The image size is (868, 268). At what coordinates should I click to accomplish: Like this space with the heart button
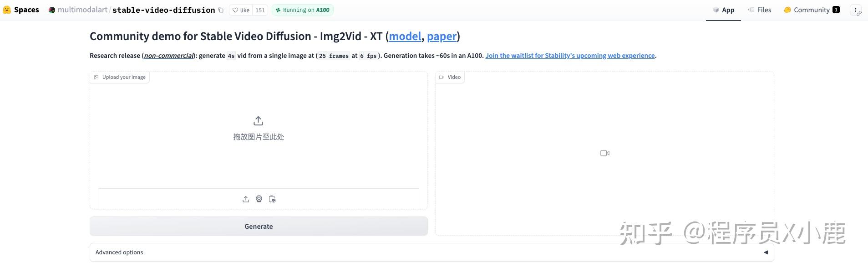tap(241, 10)
